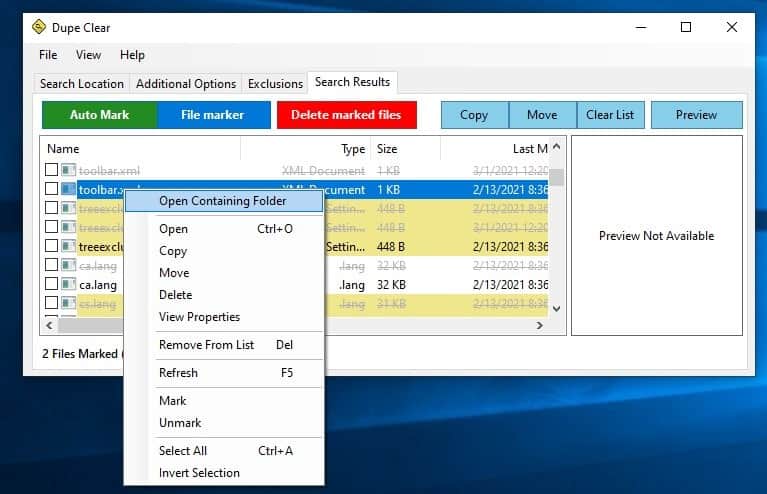Image resolution: width=767 pixels, height=494 pixels.
Task: Sort list by Last M column header
Action: 495,149
